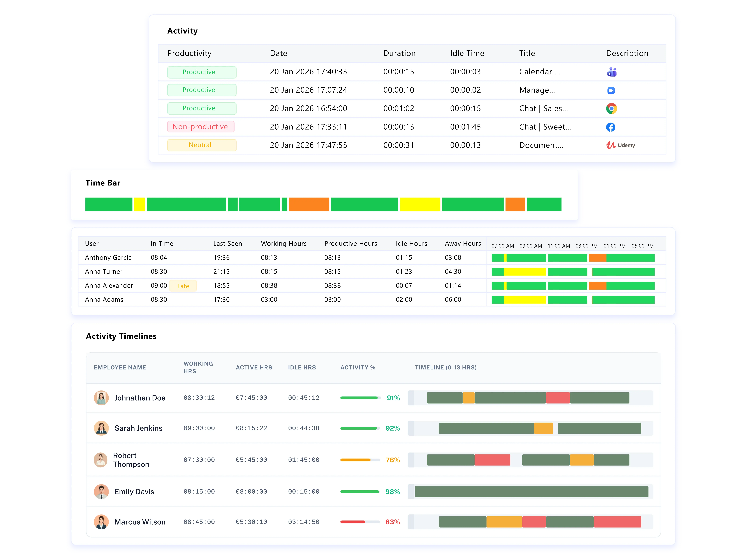Click the Productive tag on the first activity row
The height and width of the screenshot is (560, 747).
tap(202, 72)
